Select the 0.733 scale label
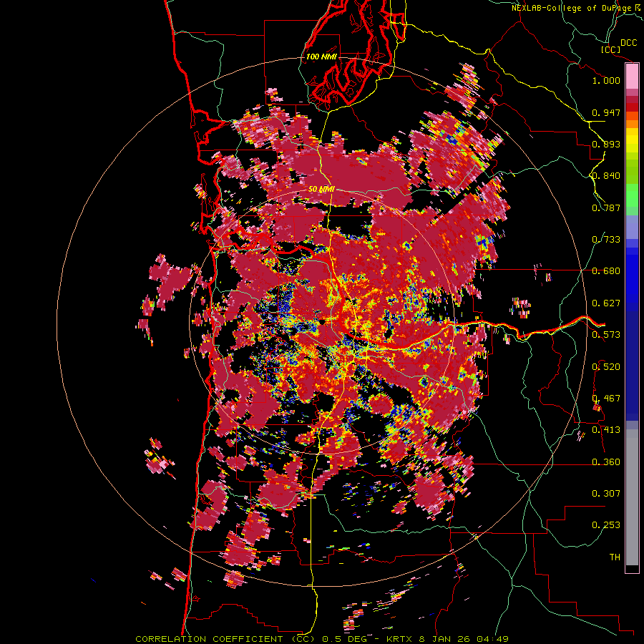Screen dimensions: 644x644 (x=606, y=240)
